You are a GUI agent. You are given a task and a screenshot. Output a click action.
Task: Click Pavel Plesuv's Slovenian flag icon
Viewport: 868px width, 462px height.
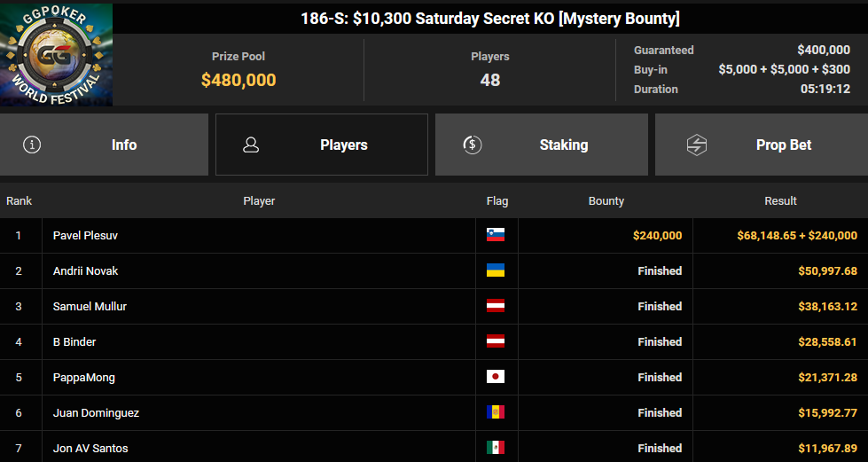[496, 235]
